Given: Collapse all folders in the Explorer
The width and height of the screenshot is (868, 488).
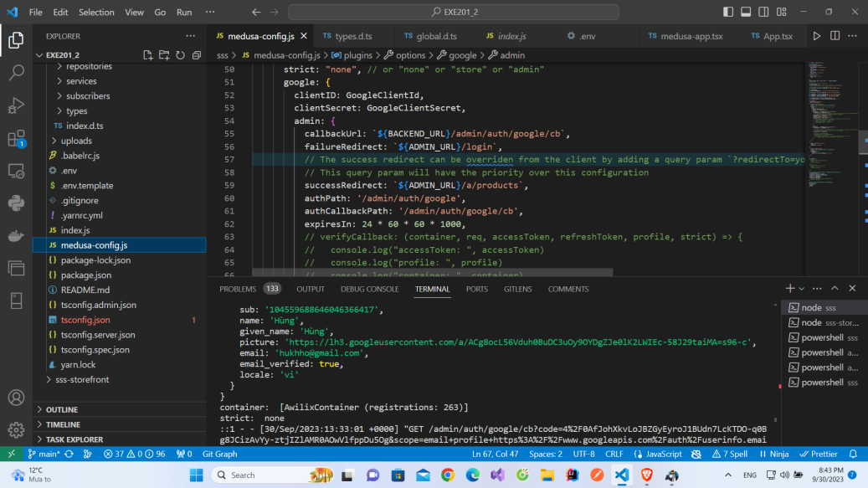Looking at the screenshot, I should pos(198,53).
